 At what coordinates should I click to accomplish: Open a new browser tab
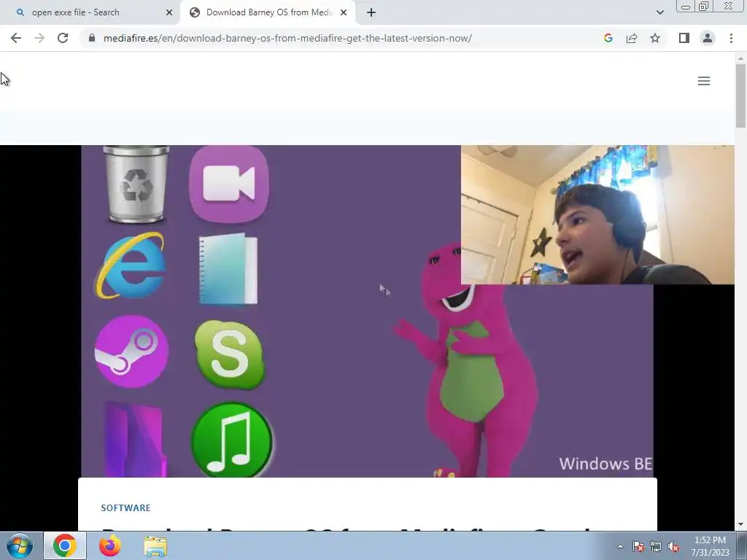point(371,12)
